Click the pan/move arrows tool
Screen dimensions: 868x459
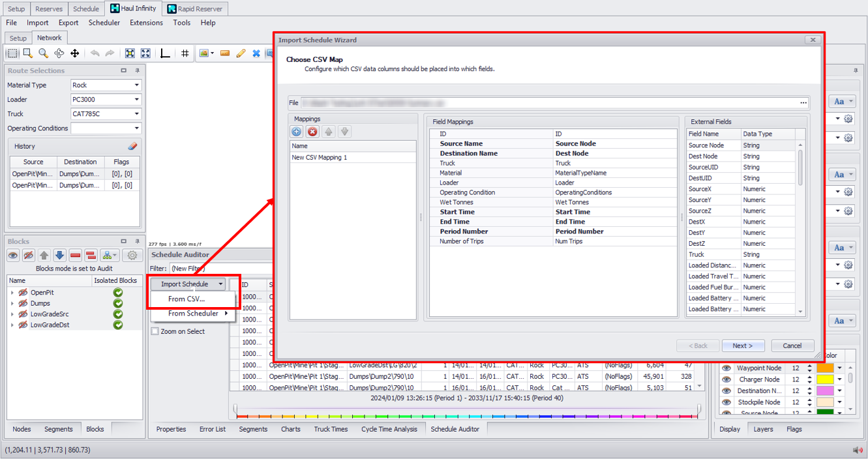click(74, 53)
